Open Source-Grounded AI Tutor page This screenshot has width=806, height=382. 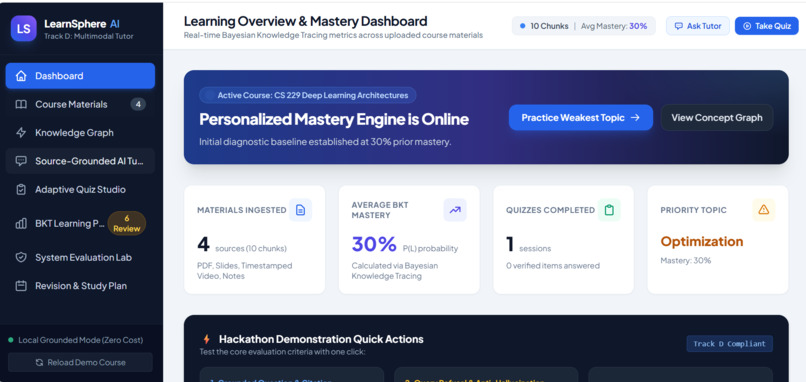pyautogui.click(x=80, y=161)
